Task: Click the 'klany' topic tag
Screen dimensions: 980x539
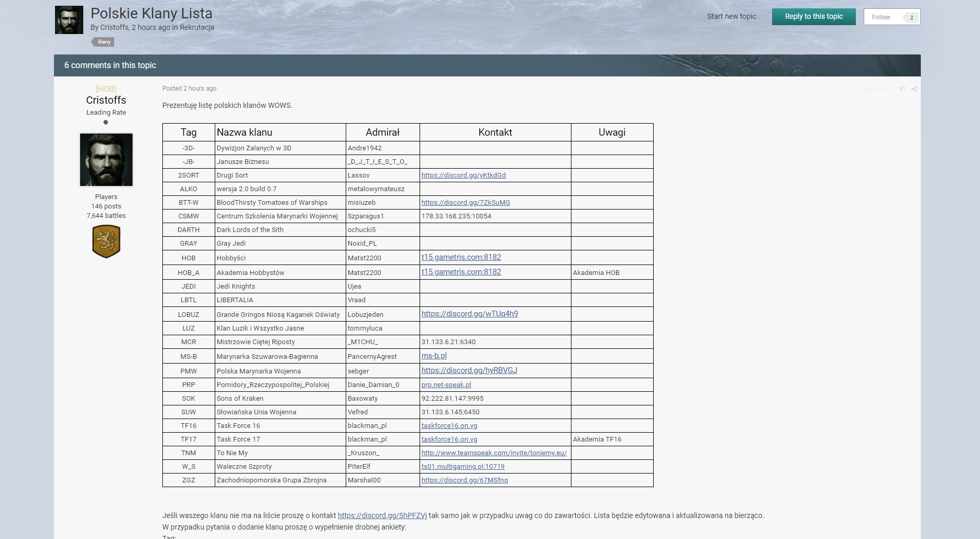Action: pyautogui.click(x=104, y=42)
